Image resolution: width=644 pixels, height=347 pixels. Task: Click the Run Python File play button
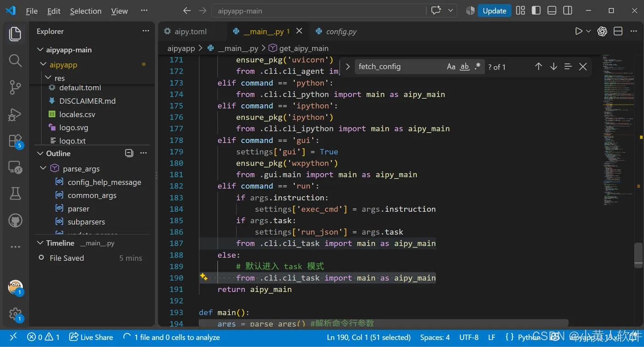(x=579, y=31)
